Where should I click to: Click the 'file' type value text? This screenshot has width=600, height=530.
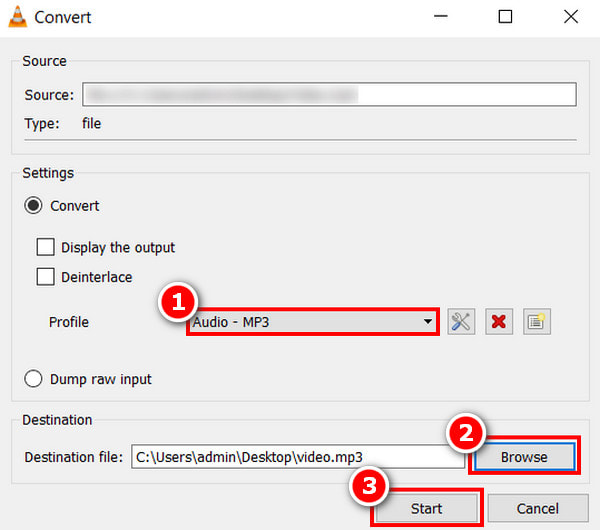click(91, 124)
